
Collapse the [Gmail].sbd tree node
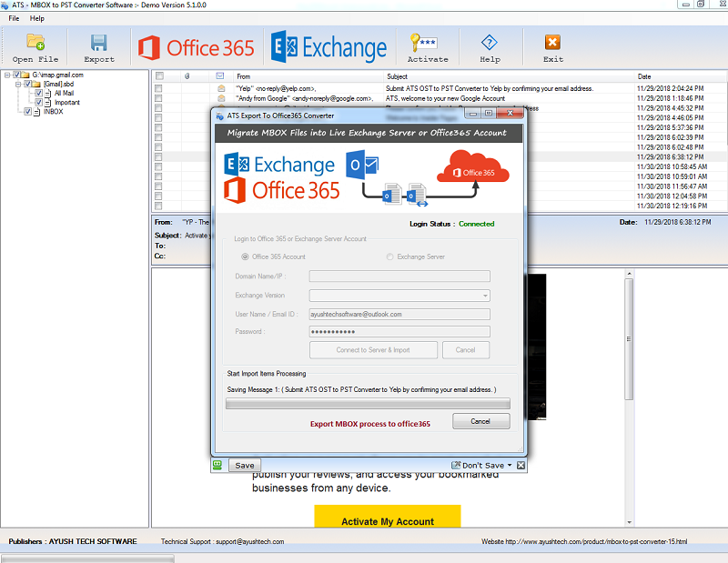[18, 84]
